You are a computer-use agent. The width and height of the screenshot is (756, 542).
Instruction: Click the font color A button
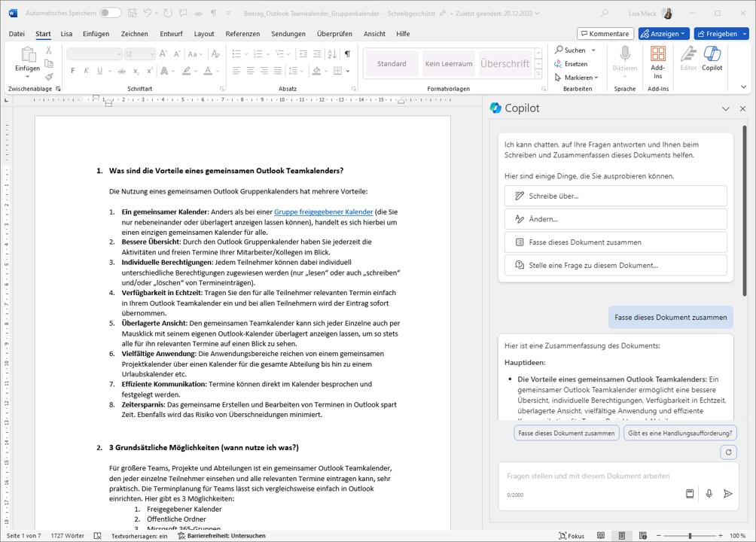pos(208,71)
